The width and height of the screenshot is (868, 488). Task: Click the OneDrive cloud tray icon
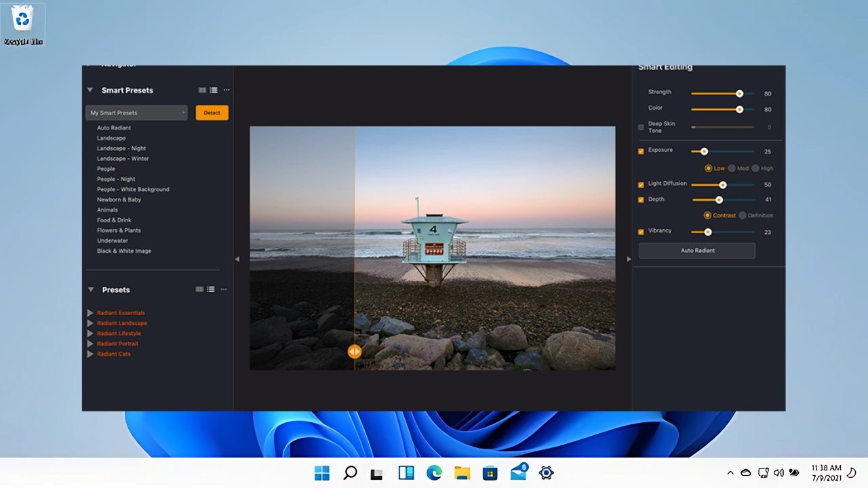(x=746, y=473)
